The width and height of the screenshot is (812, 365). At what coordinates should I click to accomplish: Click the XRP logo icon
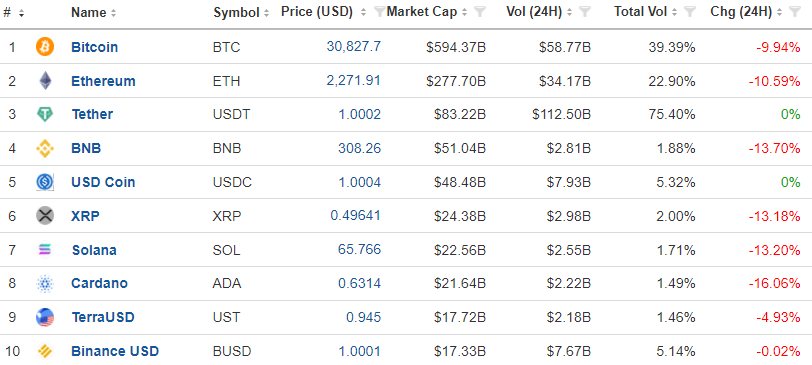tap(45, 215)
